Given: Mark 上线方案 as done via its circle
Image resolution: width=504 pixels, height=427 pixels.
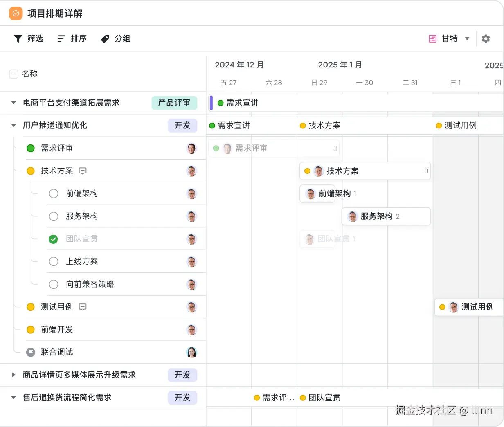Looking at the screenshot, I should coord(54,261).
